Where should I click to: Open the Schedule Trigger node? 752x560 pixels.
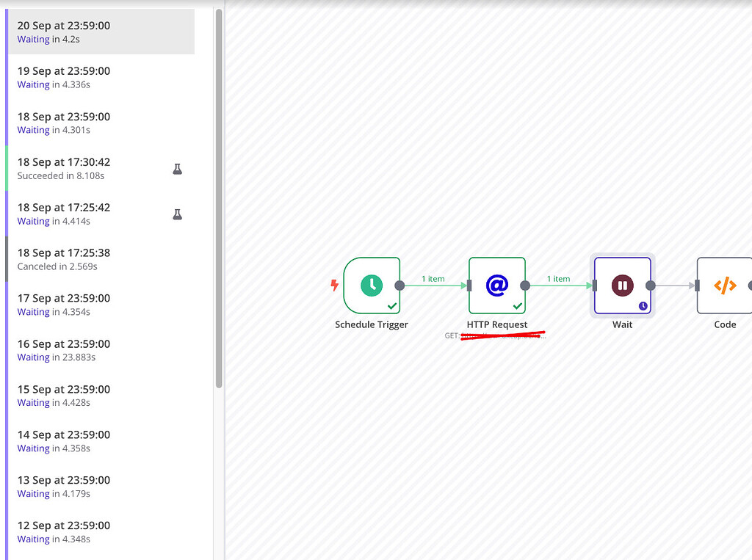pos(371,285)
